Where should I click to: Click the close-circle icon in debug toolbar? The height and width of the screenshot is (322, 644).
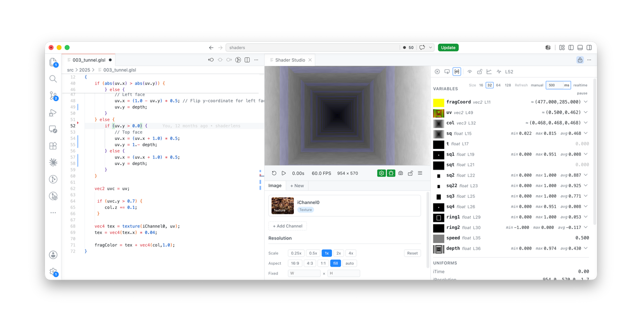(437, 72)
